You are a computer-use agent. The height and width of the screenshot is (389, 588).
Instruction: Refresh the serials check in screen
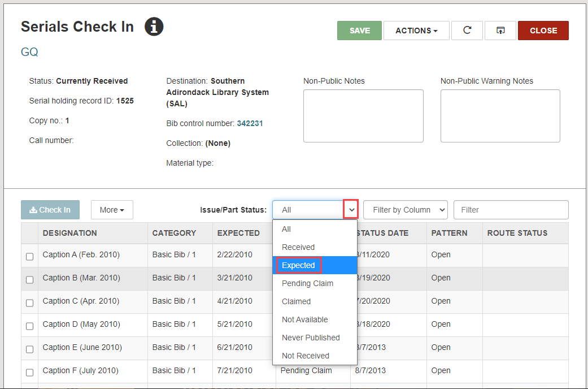coord(467,31)
